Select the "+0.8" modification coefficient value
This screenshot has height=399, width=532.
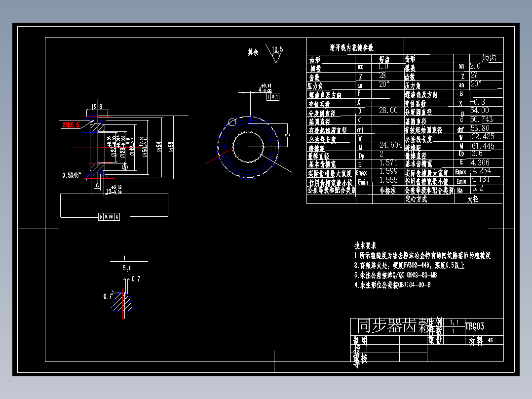pyautogui.click(x=478, y=102)
